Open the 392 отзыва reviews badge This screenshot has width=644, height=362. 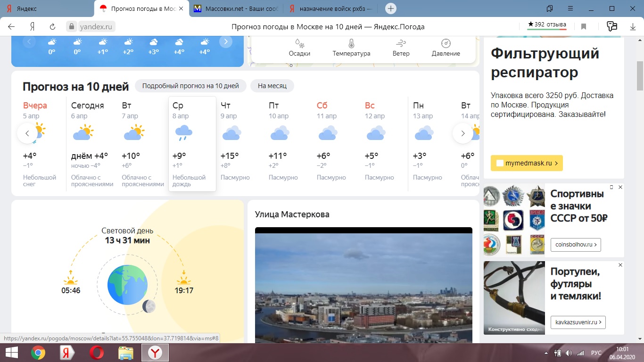(x=547, y=25)
